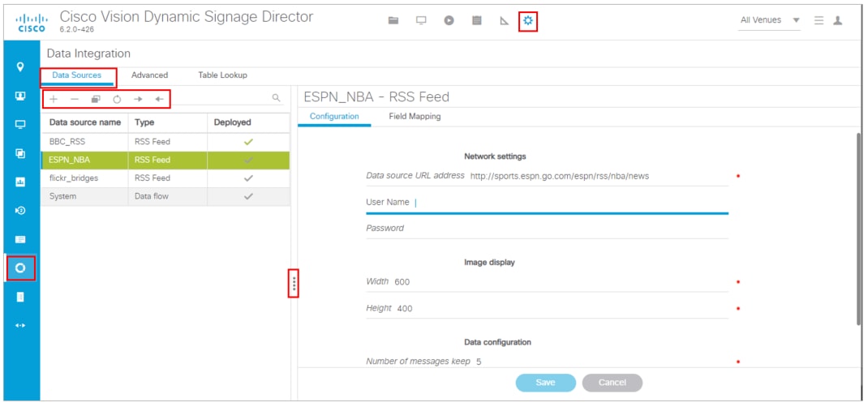Image resolution: width=868 pixels, height=407 pixels.
Task: Click the panel splitter dots handle
Action: [x=294, y=284]
